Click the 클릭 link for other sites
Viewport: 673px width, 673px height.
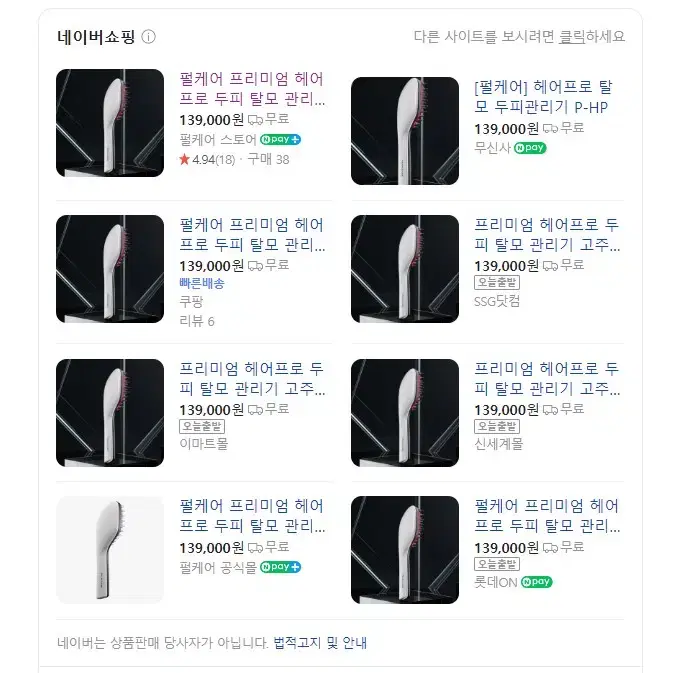click(x=572, y=37)
